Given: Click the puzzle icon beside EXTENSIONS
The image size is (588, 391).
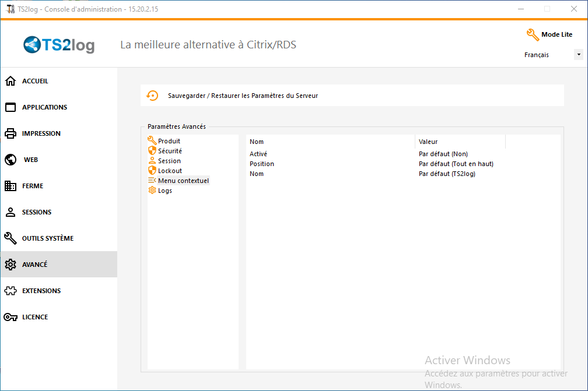Looking at the screenshot, I should [x=10, y=291].
